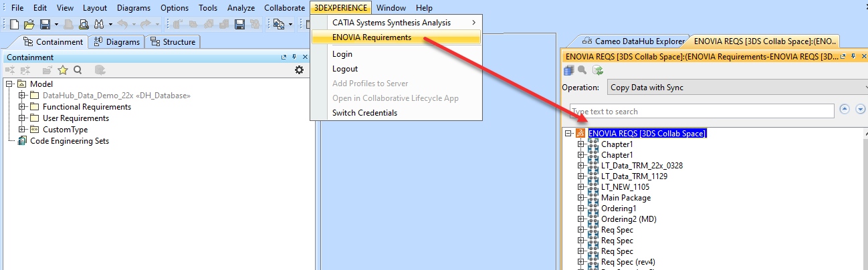
Task: Go to next search result with down arrow
Action: (861, 109)
